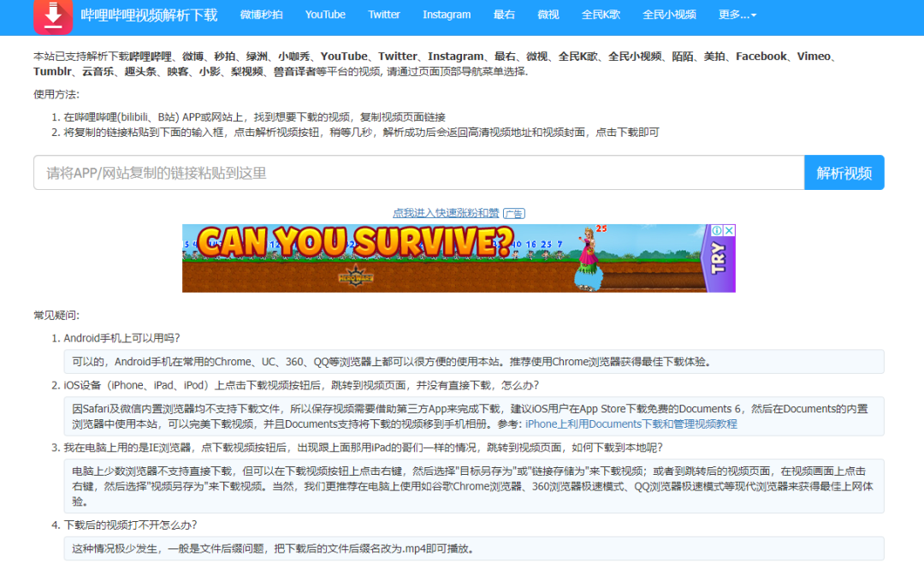
Task: Click the 常见疑问: heading text
Action: tap(56, 316)
